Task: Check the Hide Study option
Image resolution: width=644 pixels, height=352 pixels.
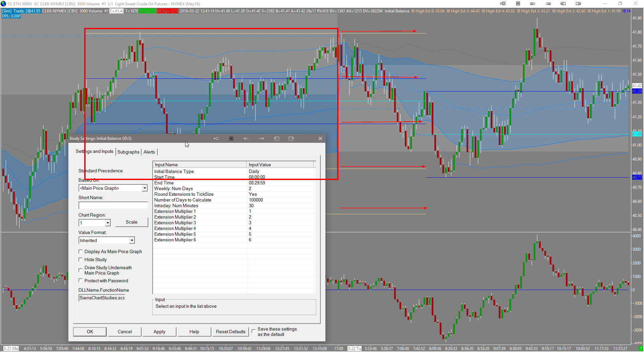Action: 80,259
